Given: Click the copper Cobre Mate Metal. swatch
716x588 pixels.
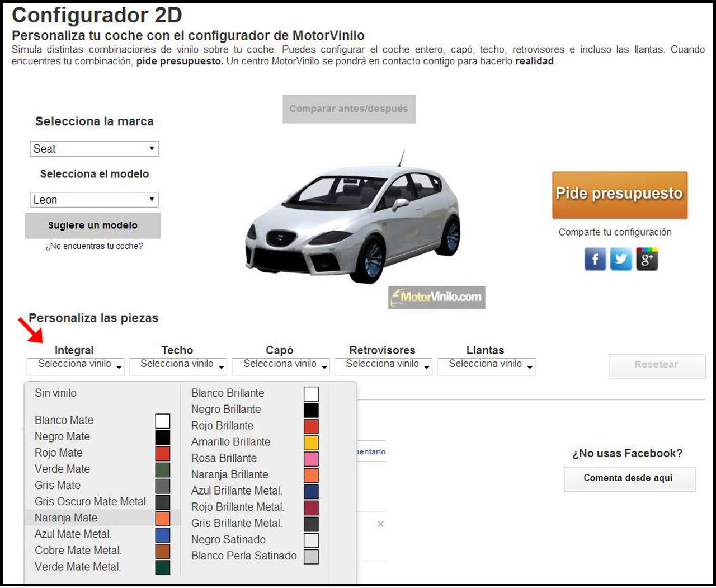Looking at the screenshot, I should (x=163, y=551).
